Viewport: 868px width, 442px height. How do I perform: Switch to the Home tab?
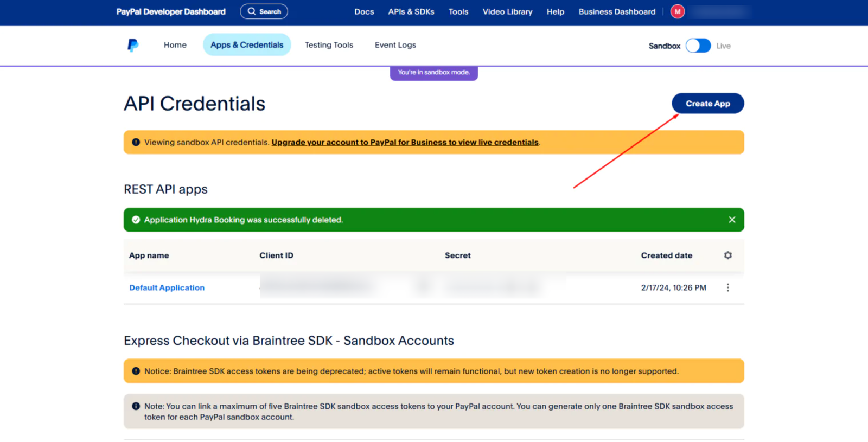tap(175, 45)
